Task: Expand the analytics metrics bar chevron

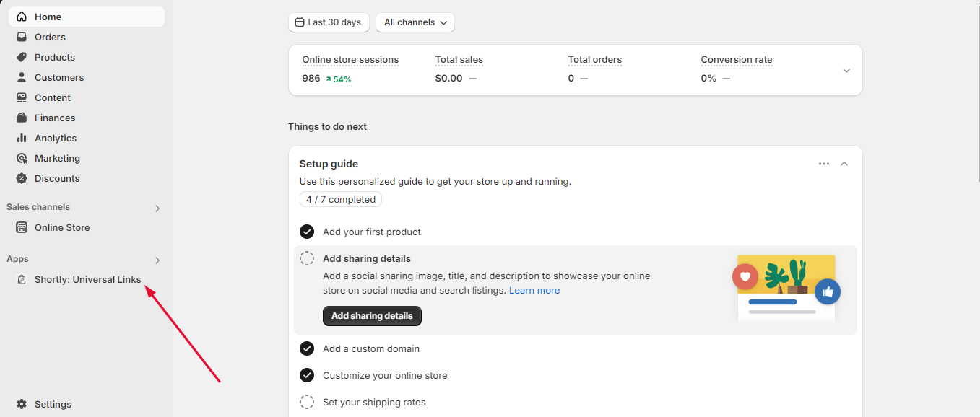Action: [846, 70]
